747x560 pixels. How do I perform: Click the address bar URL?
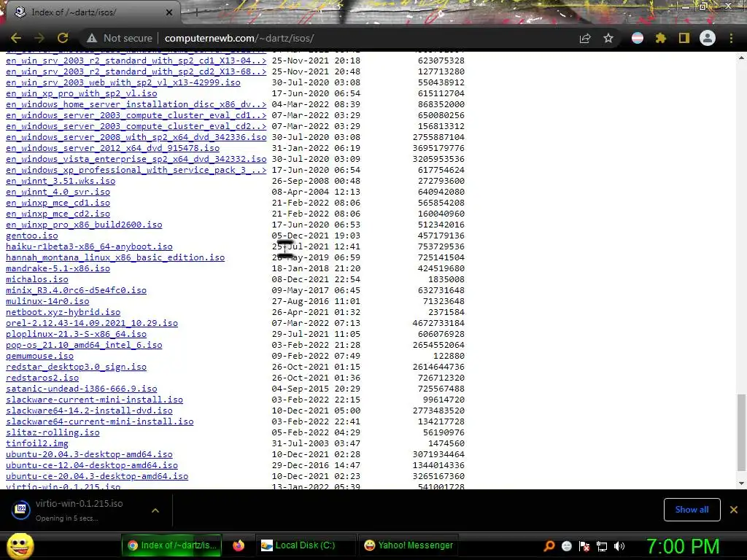point(239,38)
